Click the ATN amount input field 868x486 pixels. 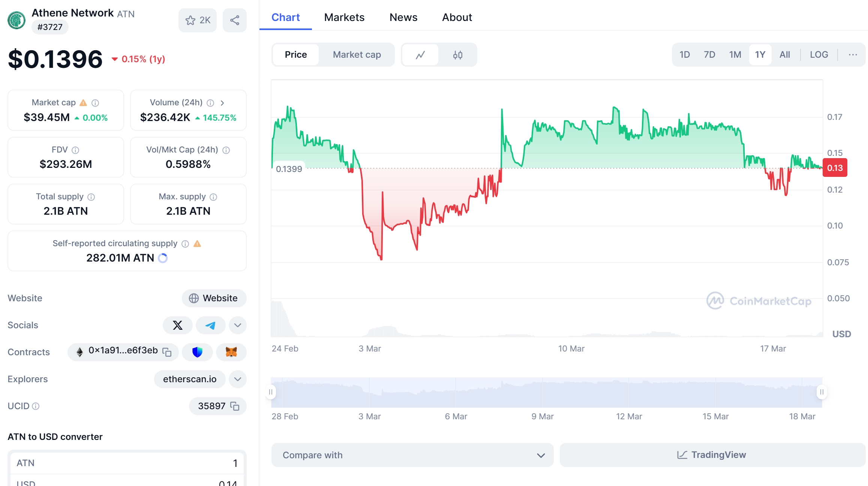127,463
